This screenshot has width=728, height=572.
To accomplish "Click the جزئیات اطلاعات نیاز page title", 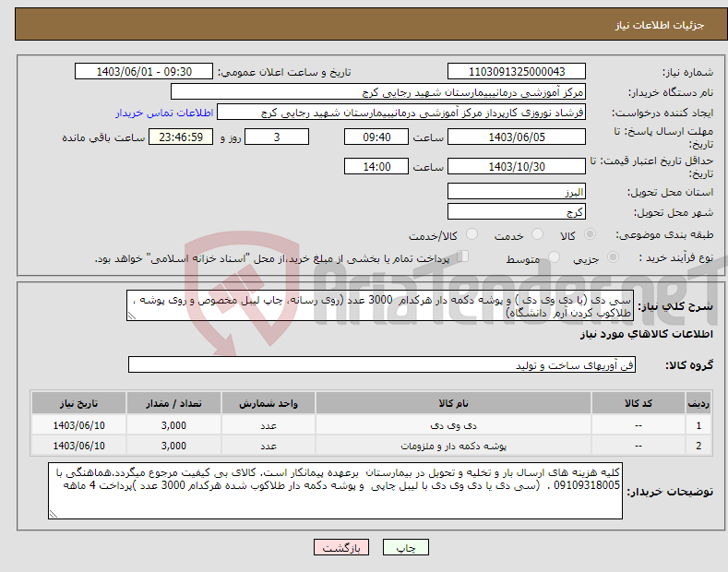I will pos(660,25).
